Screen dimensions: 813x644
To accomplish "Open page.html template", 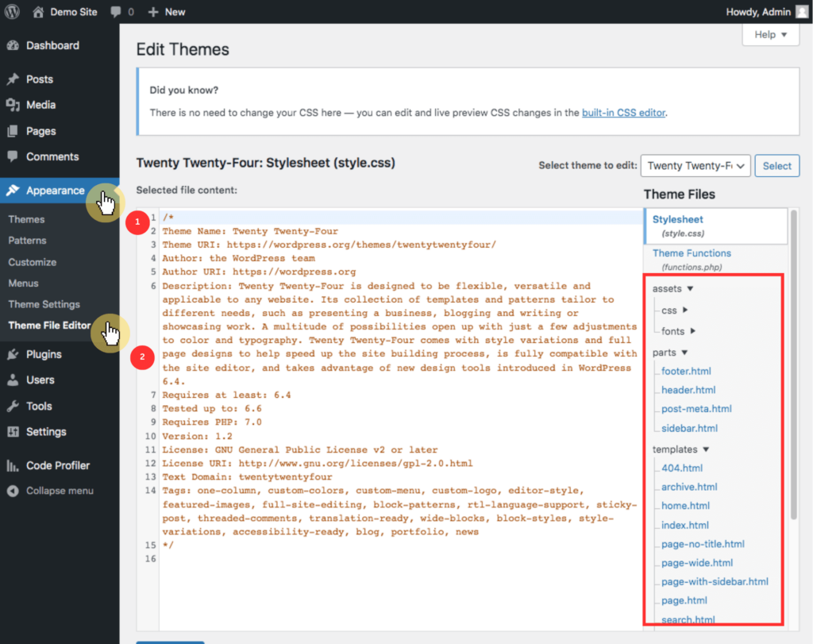I will (x=684, y=600).
